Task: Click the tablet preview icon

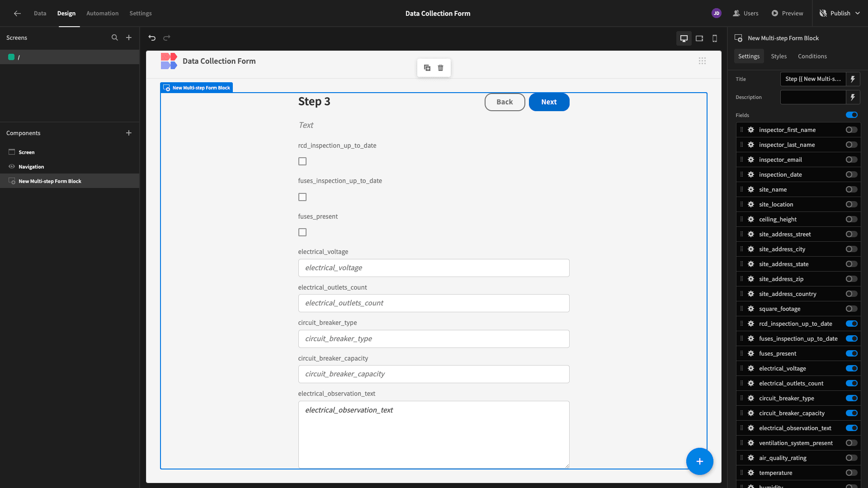Action: 699,38
